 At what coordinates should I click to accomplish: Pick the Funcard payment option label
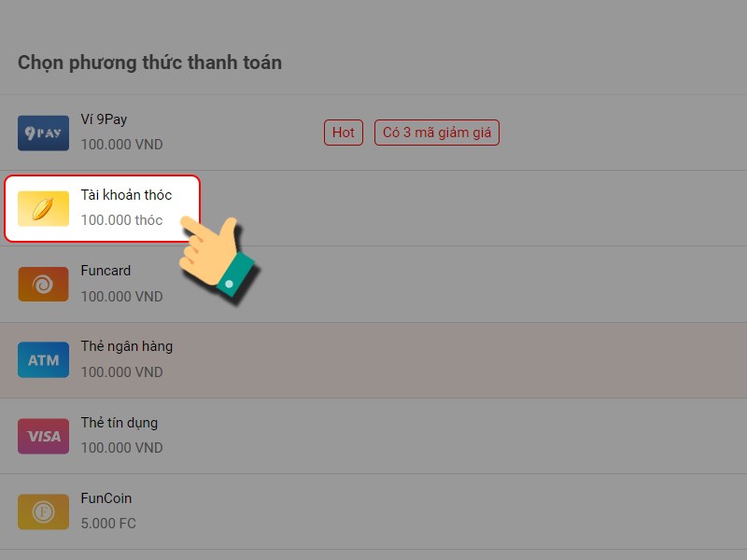click(106, 271)
